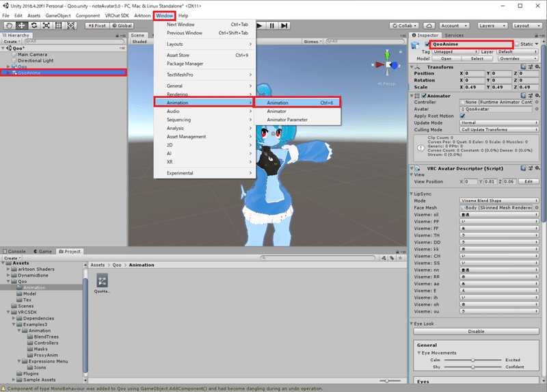Toggle the Animator enabled checkbox
Image resolution: width=547 pixels, height=392 pixels.
tap(424, 95)
